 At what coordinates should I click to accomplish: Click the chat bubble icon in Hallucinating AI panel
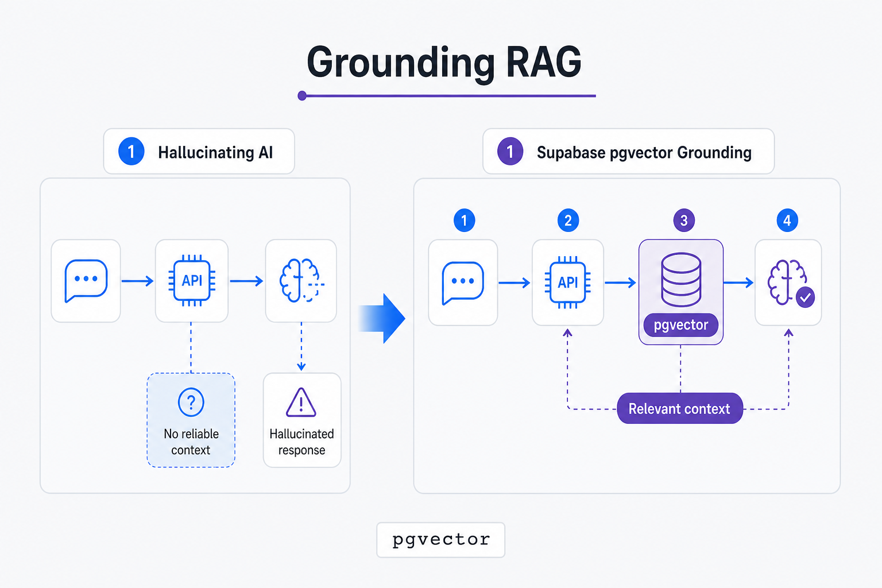[x=86, y=281]
